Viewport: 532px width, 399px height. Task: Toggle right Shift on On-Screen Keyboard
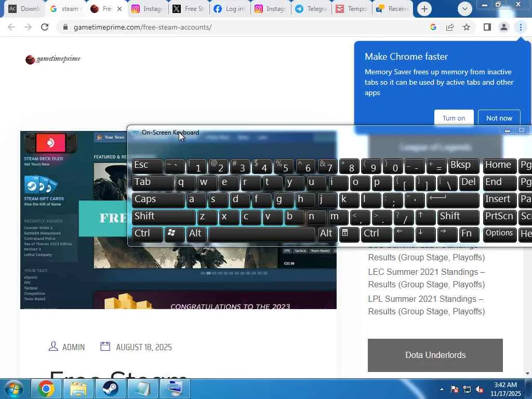tap(458, 217)
